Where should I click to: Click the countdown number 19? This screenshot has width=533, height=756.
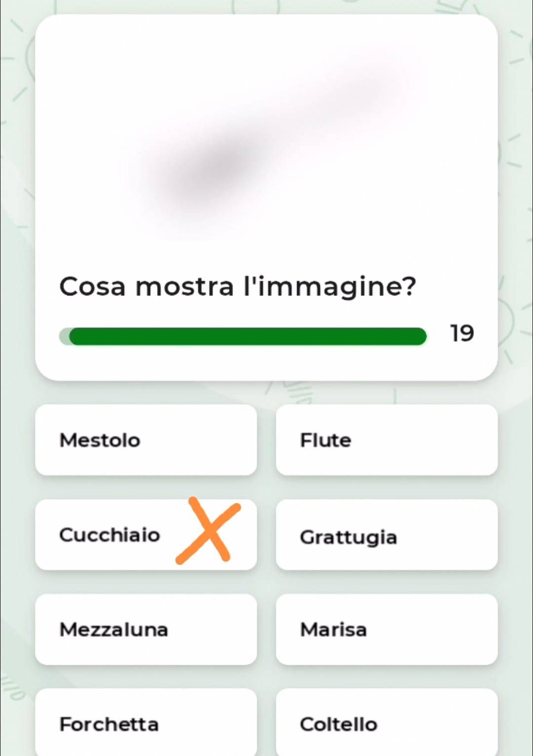pos(462,333)
